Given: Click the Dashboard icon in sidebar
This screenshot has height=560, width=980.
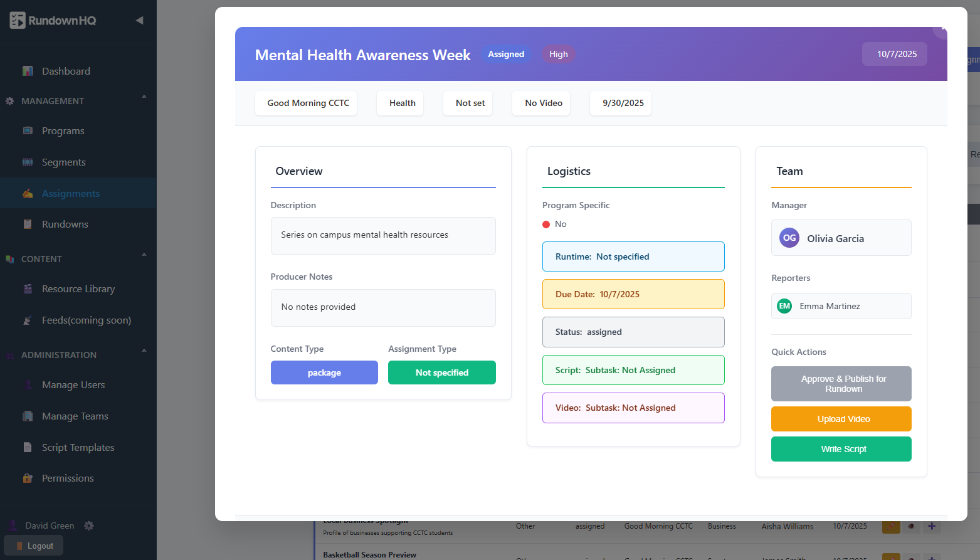Looking at the screenshot, I should 28,71.
